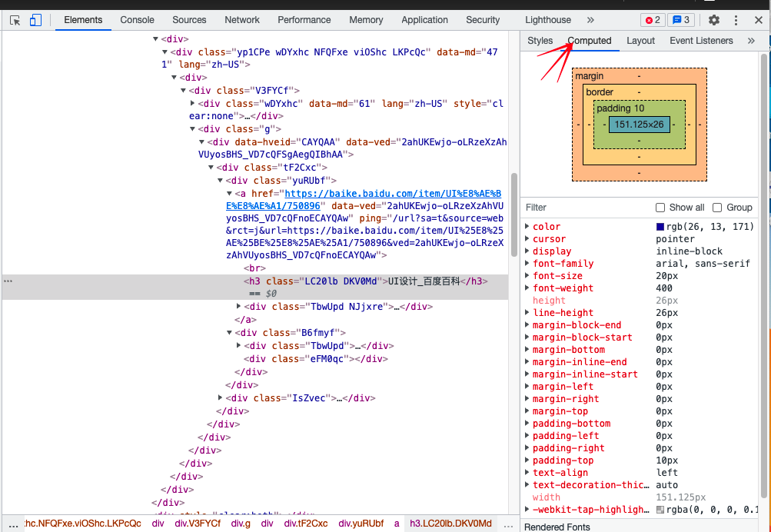Screen dimensions: 771x532
Task: Collapse the div class="yuRUbf" node
Action: tap(221, 181)
